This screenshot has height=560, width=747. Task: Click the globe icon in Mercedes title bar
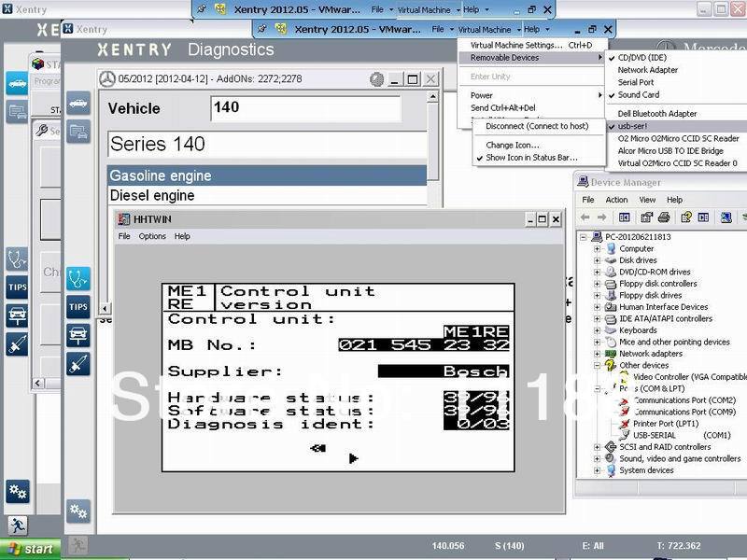coord(376,79)
